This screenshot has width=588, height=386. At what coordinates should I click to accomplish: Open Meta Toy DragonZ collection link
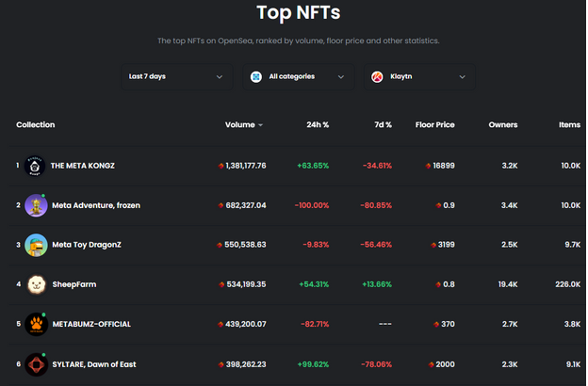tap(87, 245)
